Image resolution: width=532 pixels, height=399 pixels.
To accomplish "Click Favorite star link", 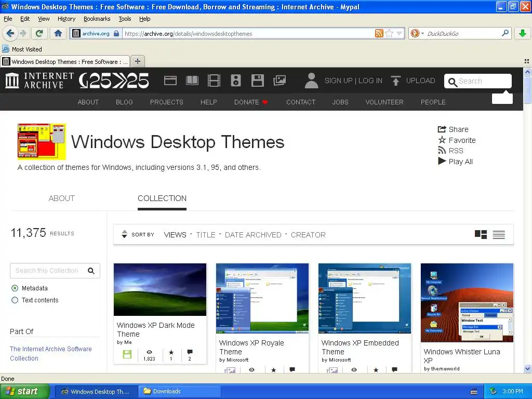I will point(457,140).
